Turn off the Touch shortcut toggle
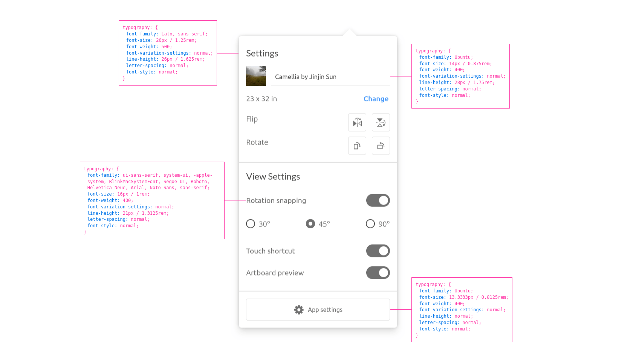This screenshot has height=364, width=636. pyautogui.click(x=378, y=251)
